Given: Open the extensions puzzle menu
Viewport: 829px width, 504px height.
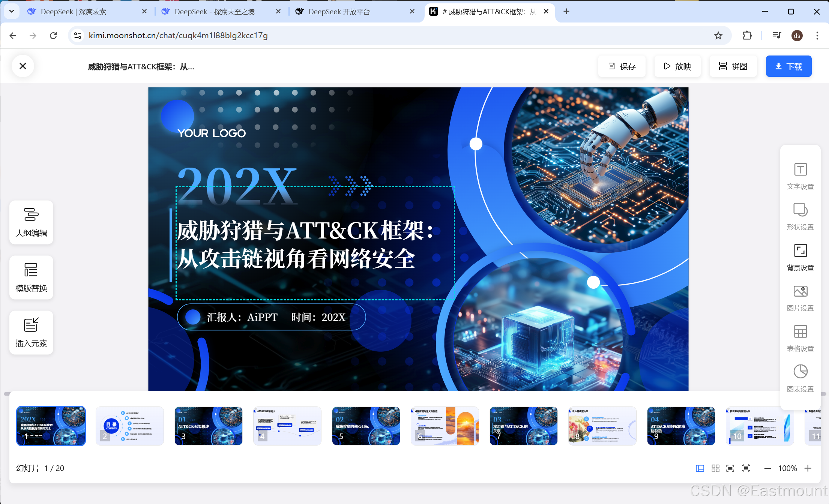Looking at the screenshot, I should pos(747,35).
